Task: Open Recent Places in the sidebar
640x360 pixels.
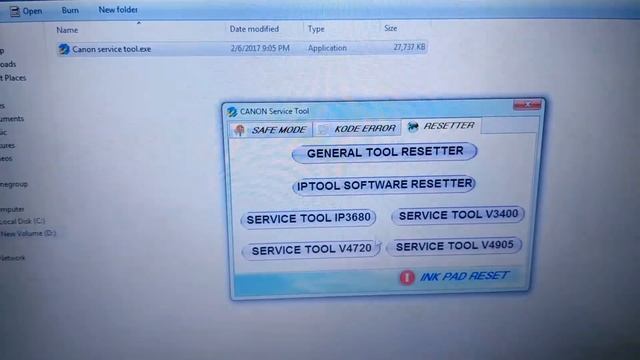Action: point(13,78)
